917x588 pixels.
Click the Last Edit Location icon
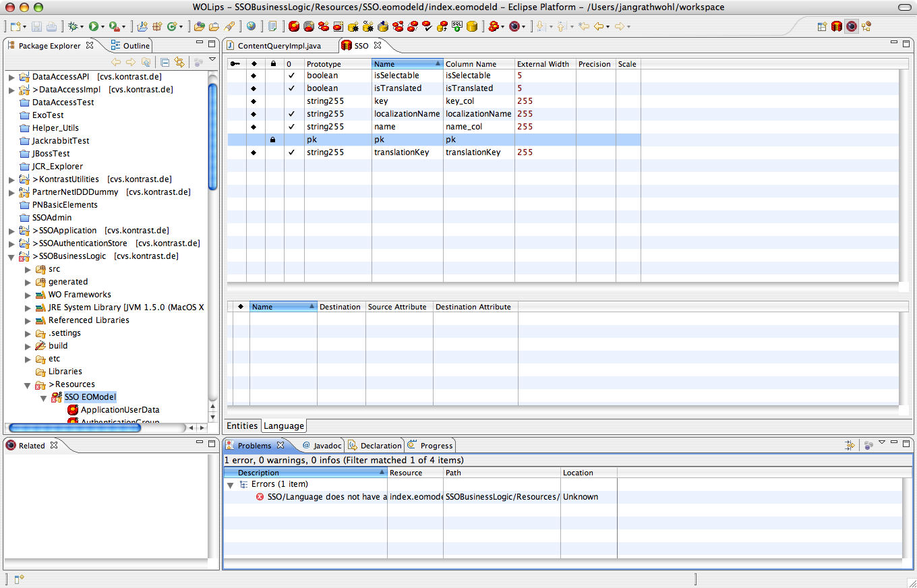point(584,26)
